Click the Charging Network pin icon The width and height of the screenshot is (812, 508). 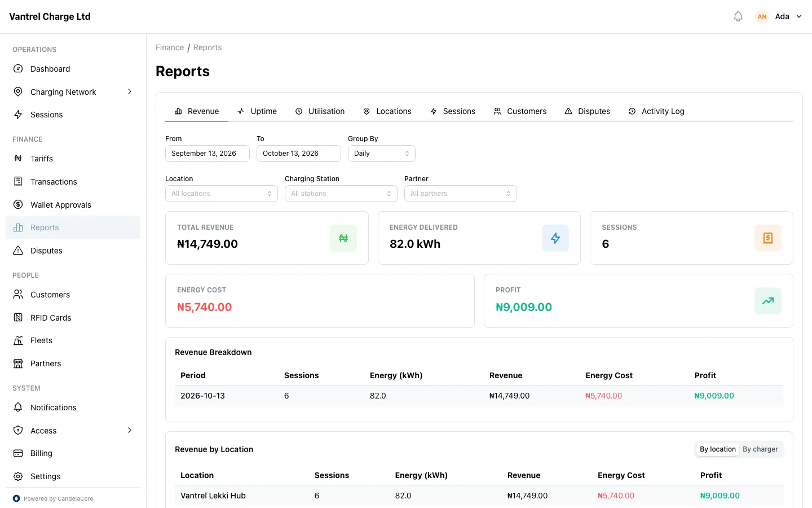coord(18,92)
